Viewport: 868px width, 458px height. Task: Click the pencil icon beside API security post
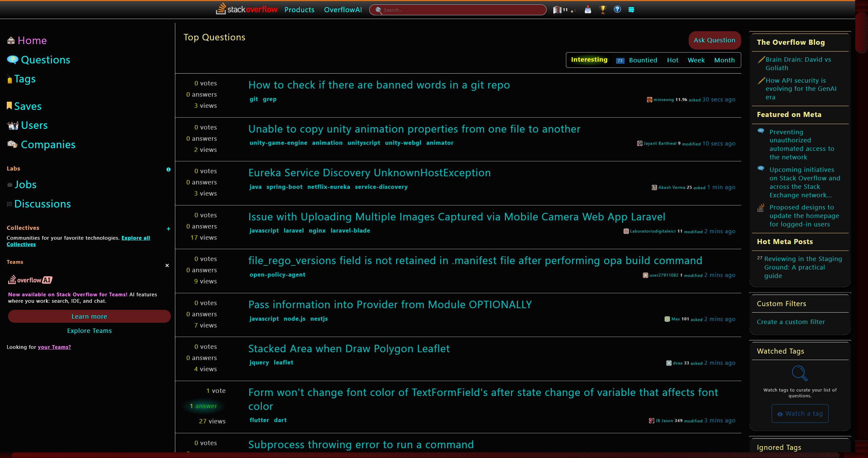point(761,81)
